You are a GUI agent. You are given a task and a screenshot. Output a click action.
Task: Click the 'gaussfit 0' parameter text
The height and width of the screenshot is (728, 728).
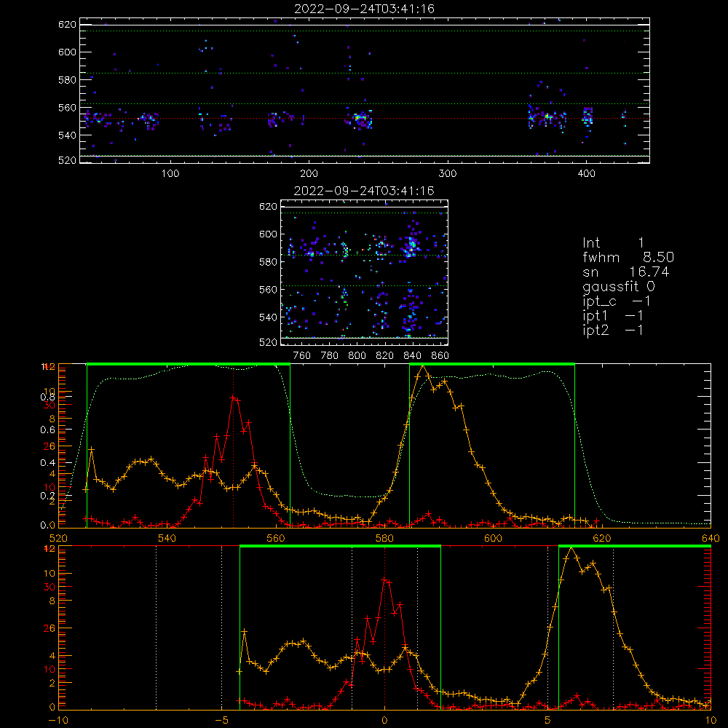(x=618, y=286)
